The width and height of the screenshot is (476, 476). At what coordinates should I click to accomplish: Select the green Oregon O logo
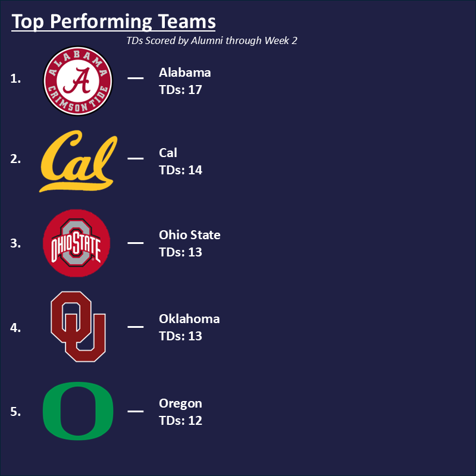[78, 411]
